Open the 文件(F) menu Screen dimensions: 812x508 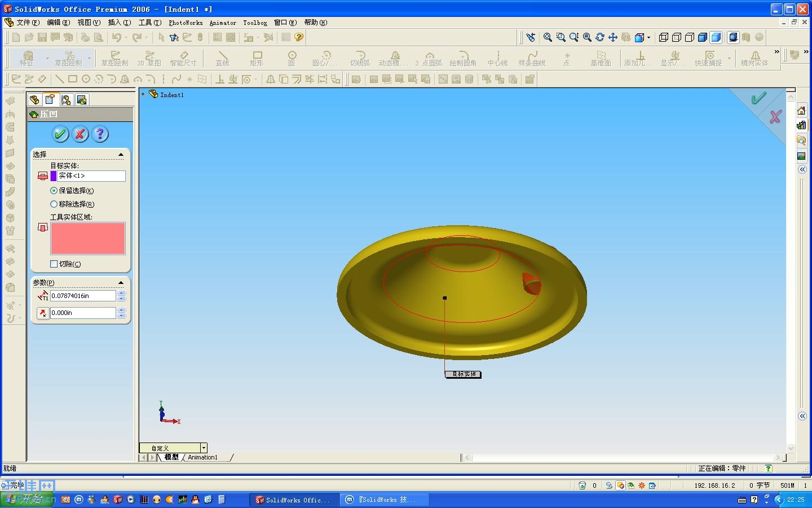pyautogui.click(x=28, y=23)
